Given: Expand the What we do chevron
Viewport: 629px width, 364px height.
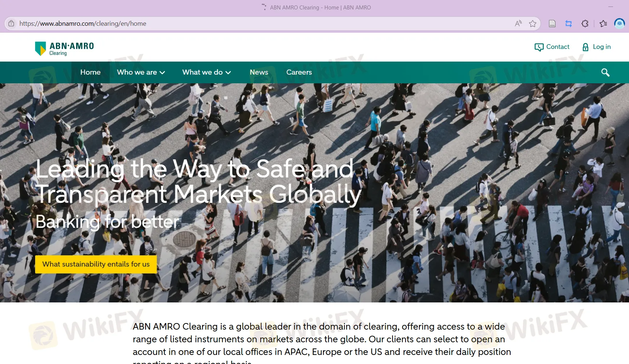Looking at the screenshot, I should (x=228, y=72).
